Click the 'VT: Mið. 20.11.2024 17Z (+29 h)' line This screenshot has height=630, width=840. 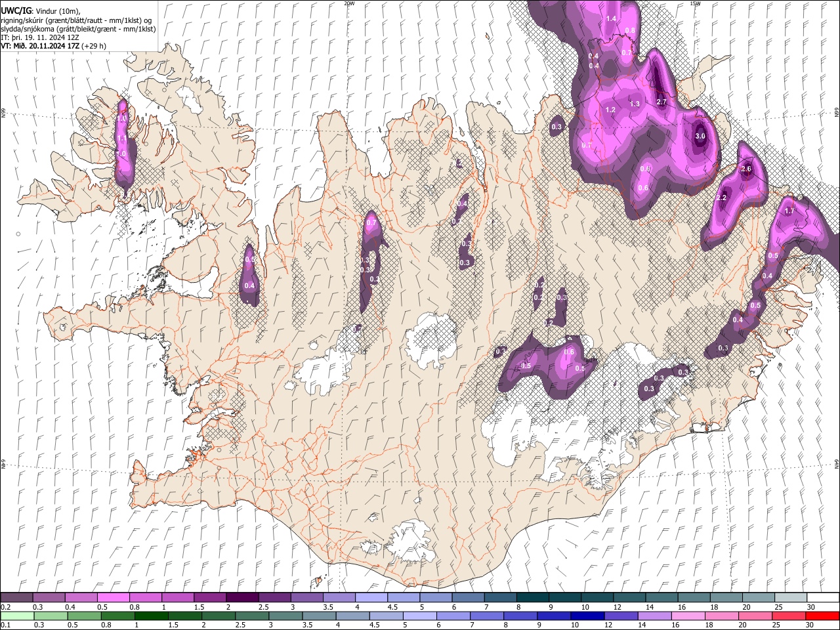coord(54,46)
